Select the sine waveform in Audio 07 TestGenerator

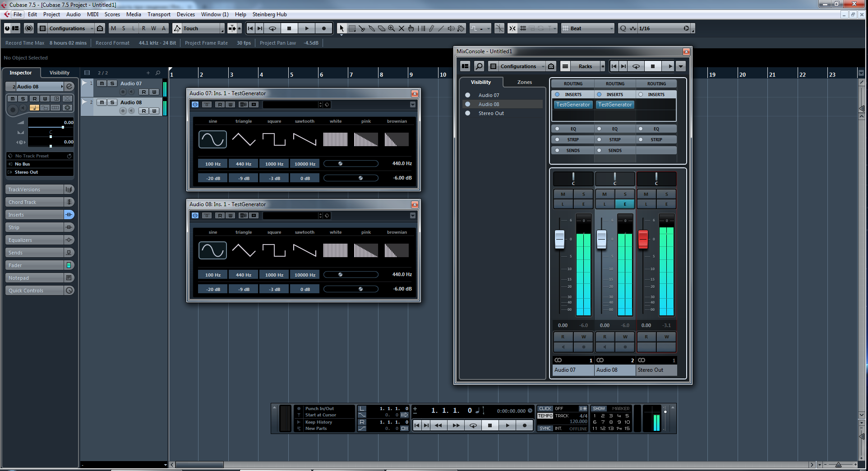point(212,139)
